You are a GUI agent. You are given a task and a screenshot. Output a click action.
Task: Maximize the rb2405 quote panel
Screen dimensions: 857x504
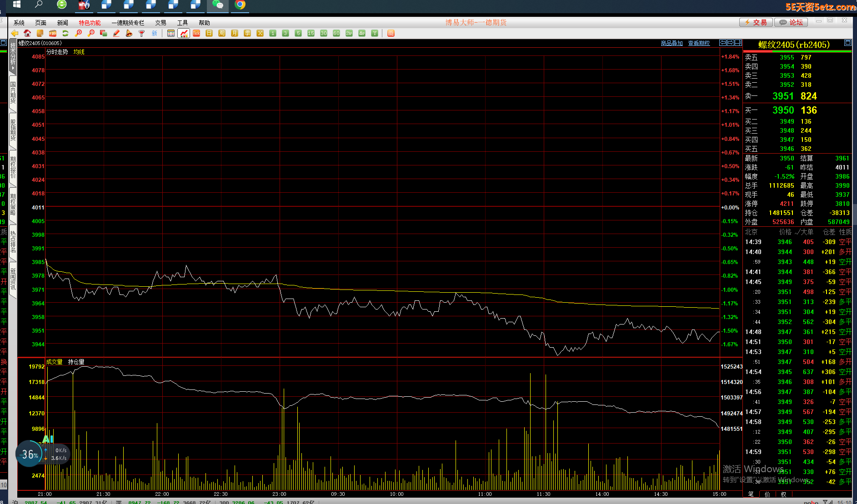pyautogui.click(x=847, y=43)
